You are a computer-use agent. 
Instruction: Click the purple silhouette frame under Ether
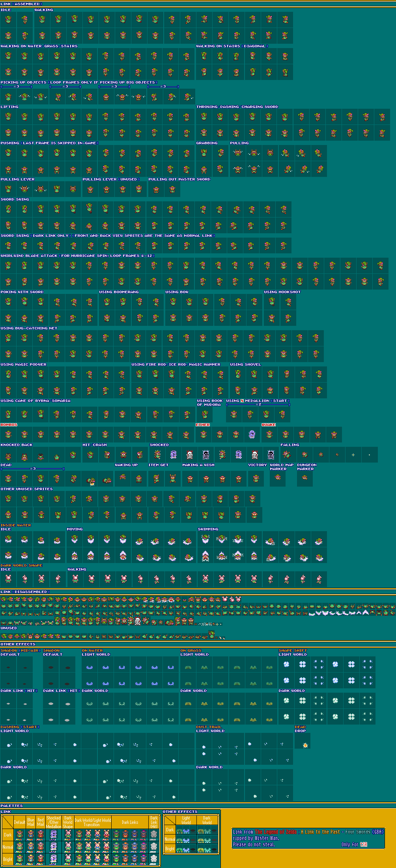click(x=252, y=435)
